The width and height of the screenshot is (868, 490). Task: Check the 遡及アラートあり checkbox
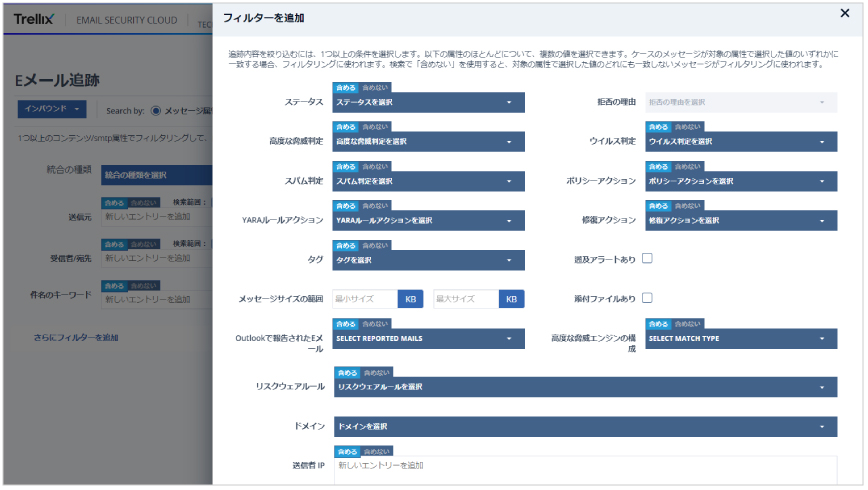647,258
